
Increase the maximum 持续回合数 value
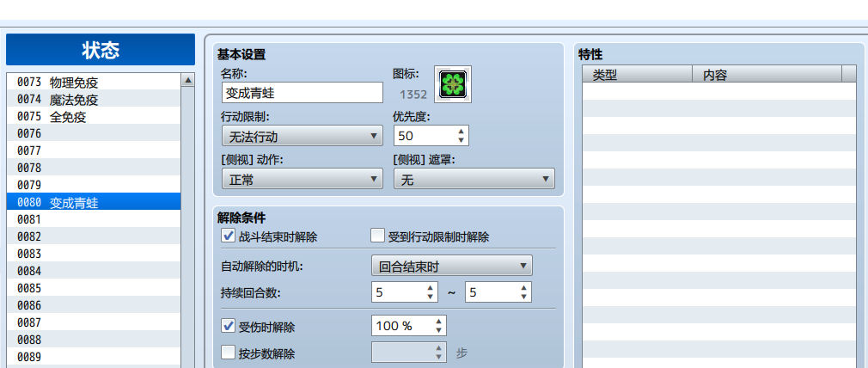coord(523,288)
